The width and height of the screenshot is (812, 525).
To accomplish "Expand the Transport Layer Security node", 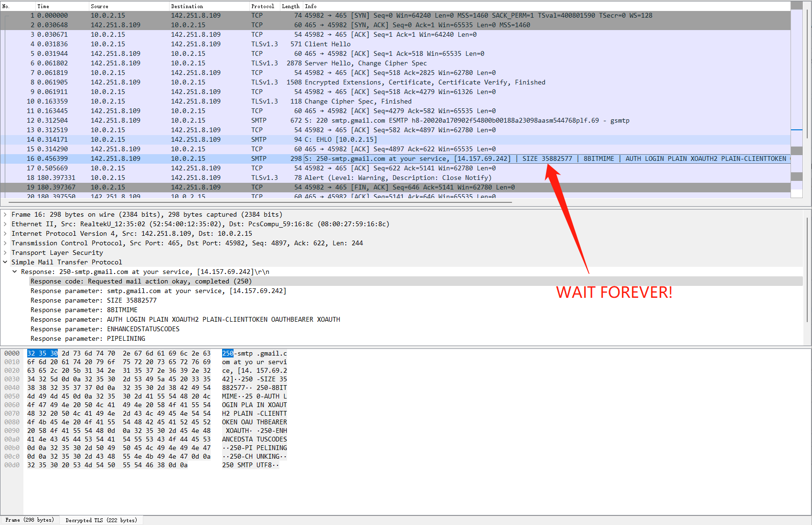I will [x=5, y=253].
